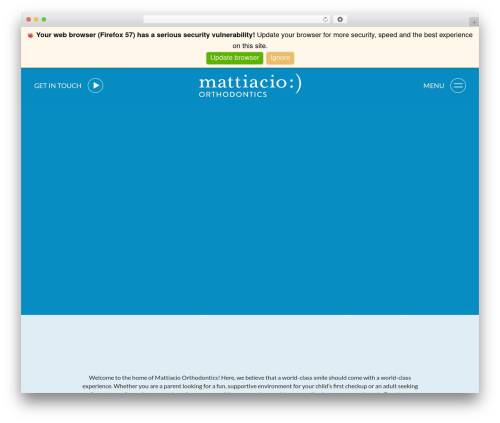The width and height of the screenshot is (500, 423).
Task: Open a new tab with plus icon
Action: click(x=474, y=22)
